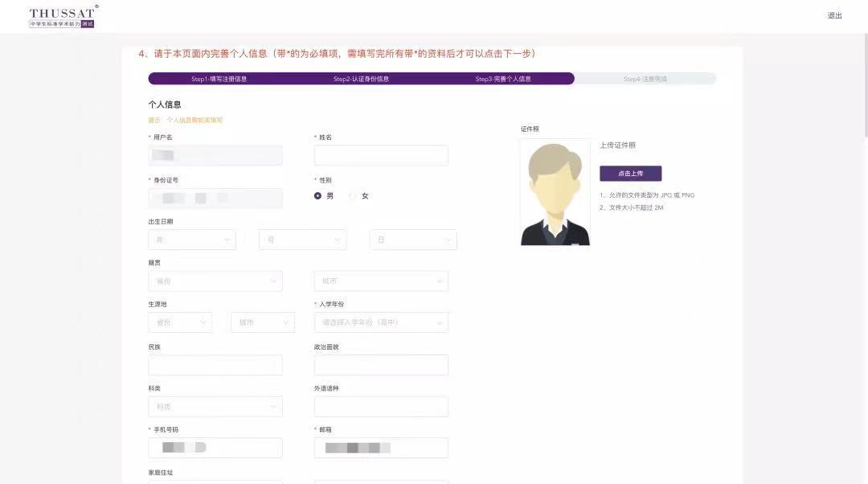Open the 生源地 province dropdown
The image size is (868, 484).
181,322
